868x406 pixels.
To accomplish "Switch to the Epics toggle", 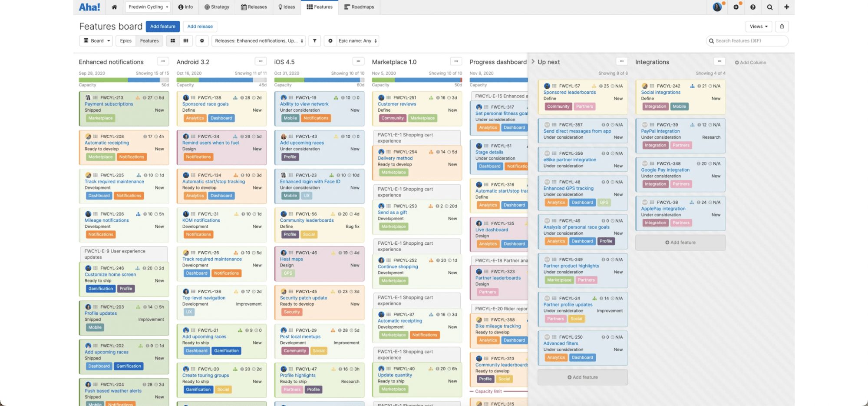I will click(x=125, y=40).
